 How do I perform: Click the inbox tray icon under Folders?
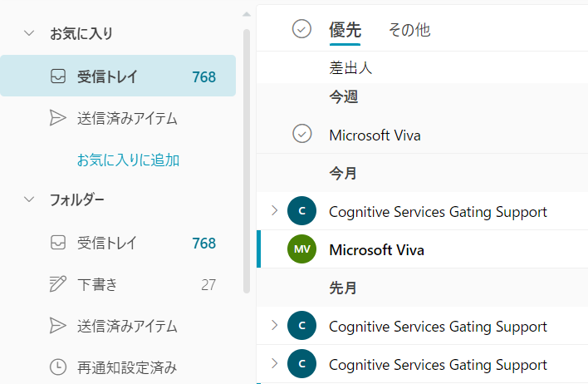click(58, 243)
